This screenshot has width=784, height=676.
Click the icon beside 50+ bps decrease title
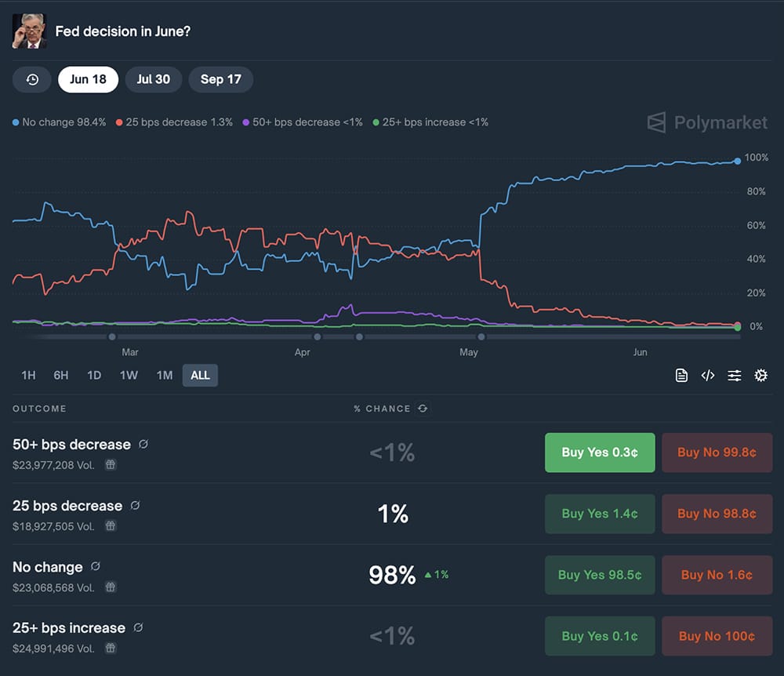[x=143, y=444]
